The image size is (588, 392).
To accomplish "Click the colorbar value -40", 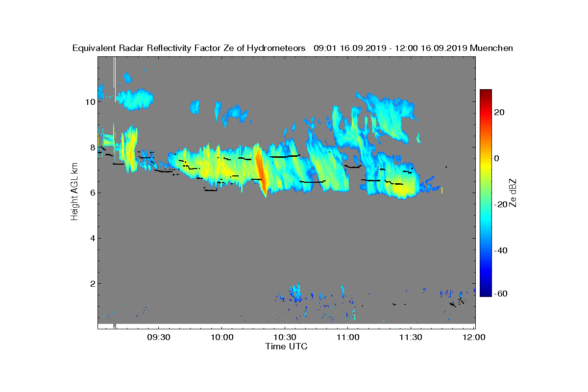I will click(500, 250).
